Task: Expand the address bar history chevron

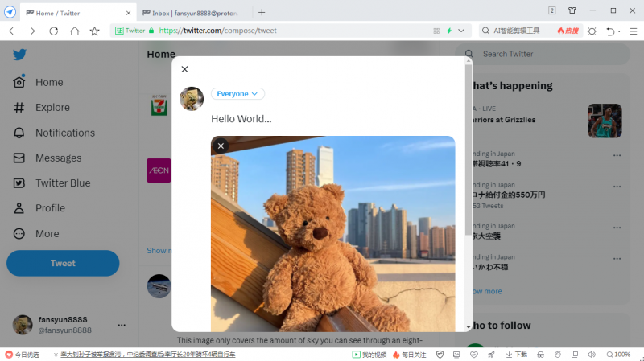Action: click(461, 31)
